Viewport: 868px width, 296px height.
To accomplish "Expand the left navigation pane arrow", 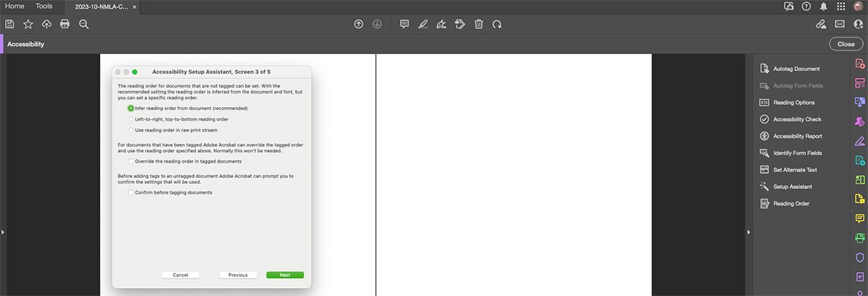I will [x=3, y=232].
